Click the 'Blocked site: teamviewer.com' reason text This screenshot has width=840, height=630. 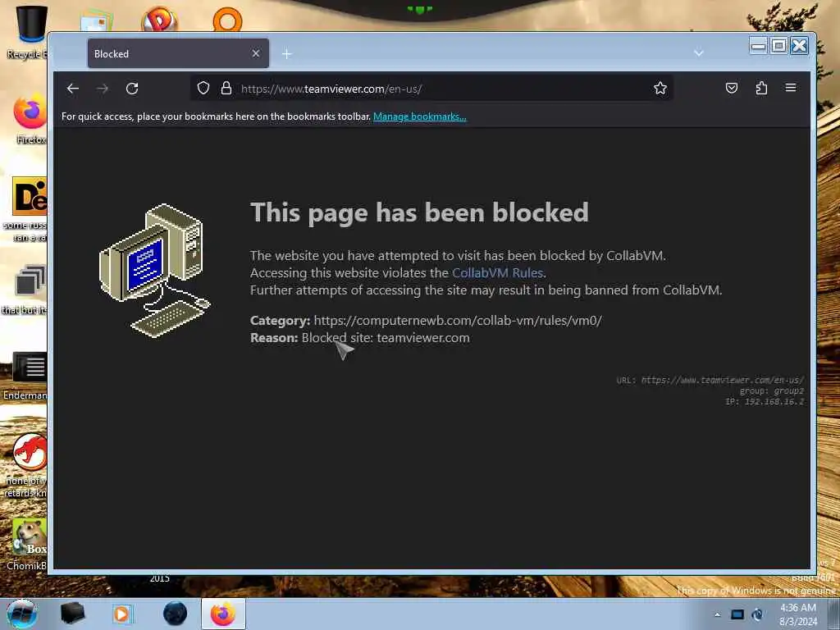(x=386, y=338)
